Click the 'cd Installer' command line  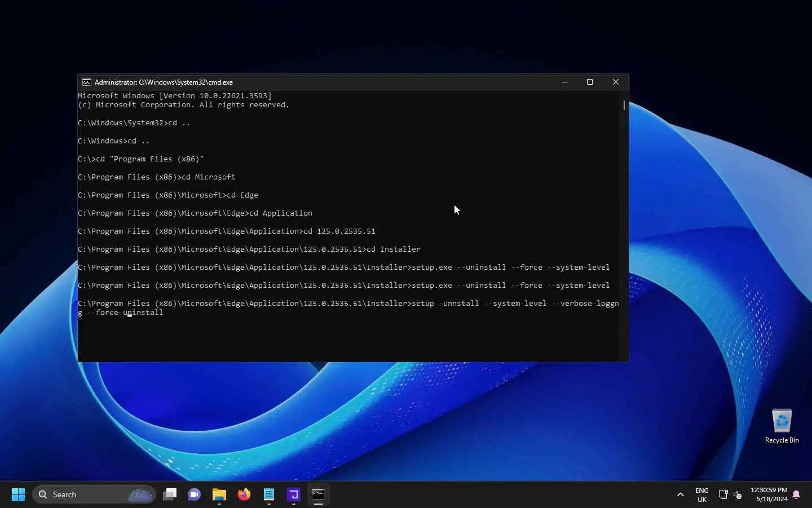click(x=249, y=249)
